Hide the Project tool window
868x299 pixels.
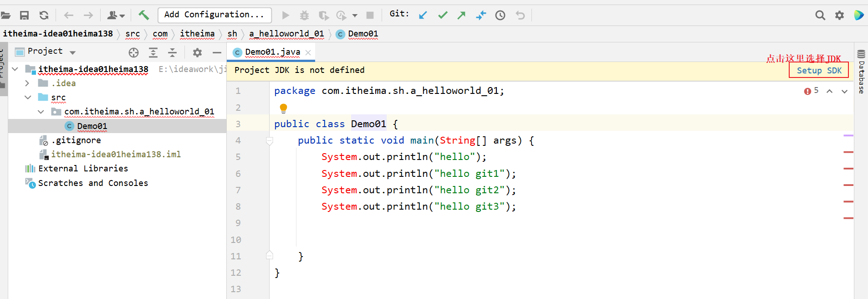(x=217, y=52)
